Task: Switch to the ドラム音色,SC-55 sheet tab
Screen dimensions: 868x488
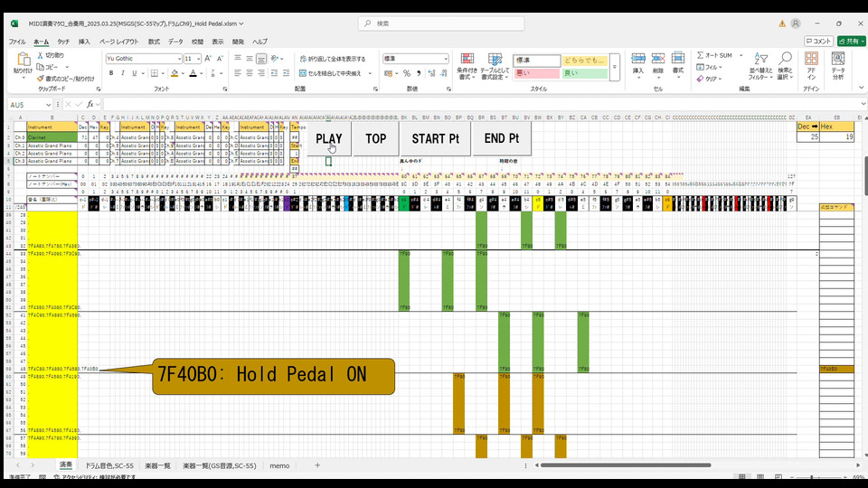Action: click(109, 466)
